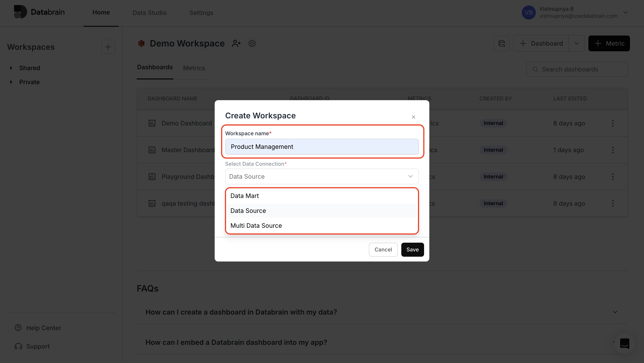This screenshot has width=644, height=363.
Task: Open the chat widget icon
Action: coord(624,343)
